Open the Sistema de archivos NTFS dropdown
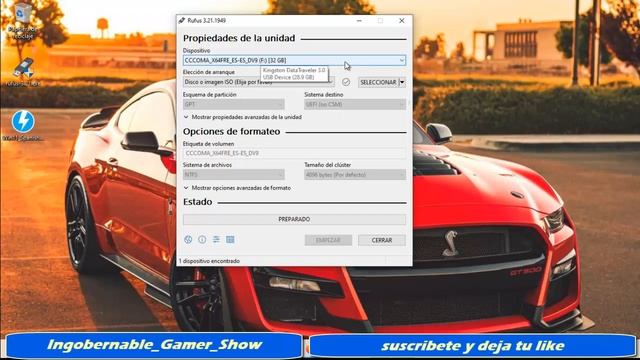This screenshot has height=360, width=640. pyautogui.click(x=233, y=175)
